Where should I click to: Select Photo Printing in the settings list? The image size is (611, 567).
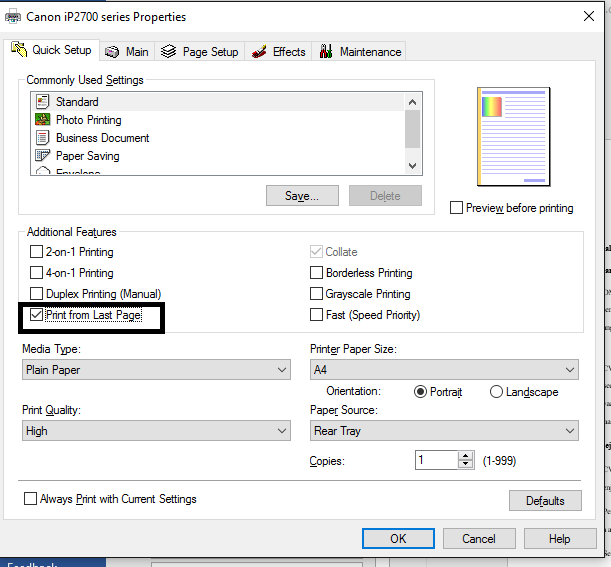(217, 120)
